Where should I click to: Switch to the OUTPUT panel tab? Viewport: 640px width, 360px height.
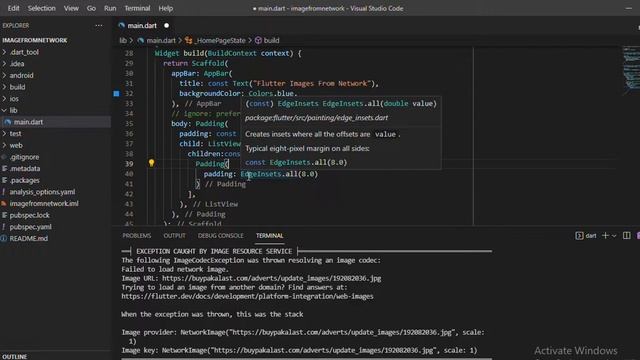pos(174,236)
